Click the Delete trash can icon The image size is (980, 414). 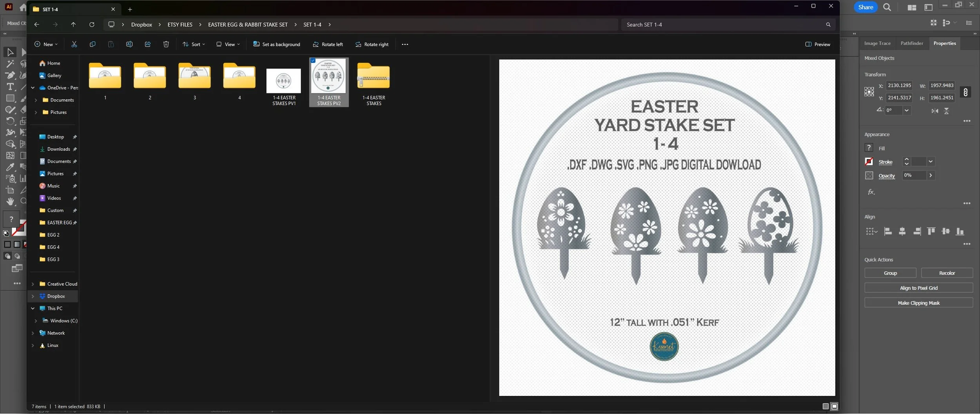click(166, 44)
